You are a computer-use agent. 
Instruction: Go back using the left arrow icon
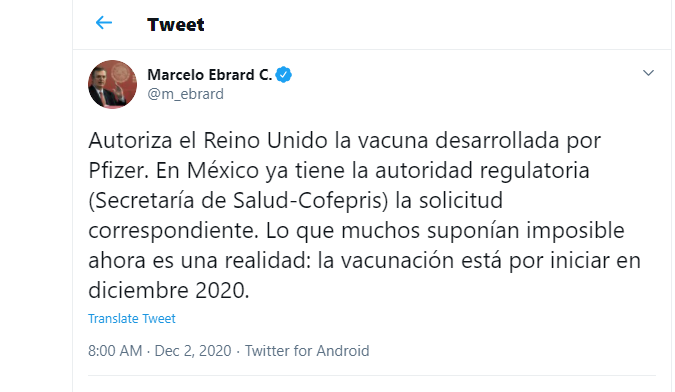coord(104,23)
